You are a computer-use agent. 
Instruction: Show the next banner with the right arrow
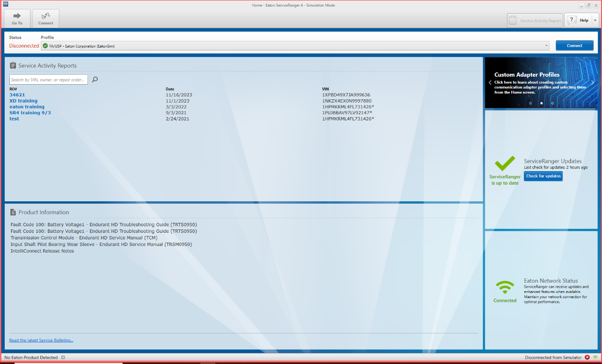[592, 82]
